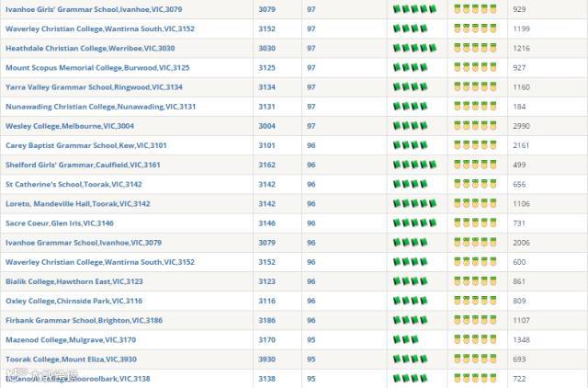Open Mazenod College, Mulgrave link

pyautogui.click(x=71, y=340)
